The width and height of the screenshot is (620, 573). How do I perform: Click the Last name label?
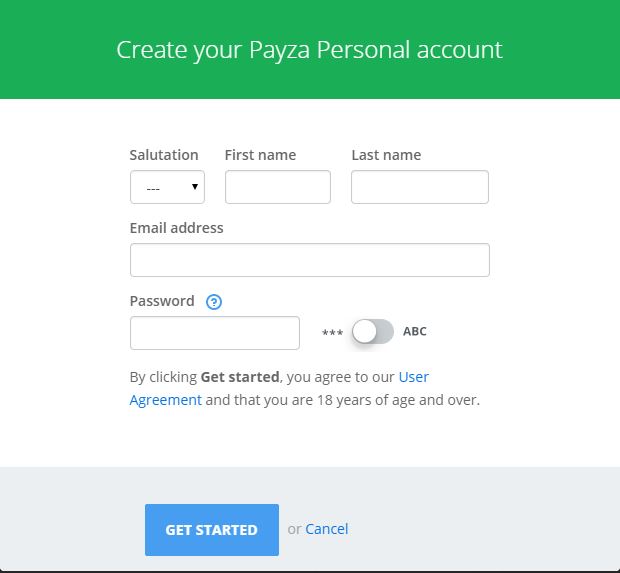coord(386,155)
